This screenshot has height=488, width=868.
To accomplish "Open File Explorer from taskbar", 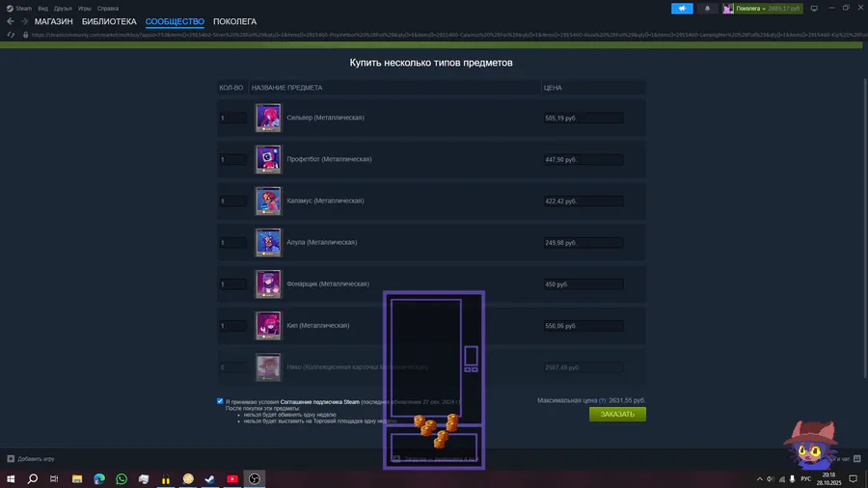I will (77, 478).
